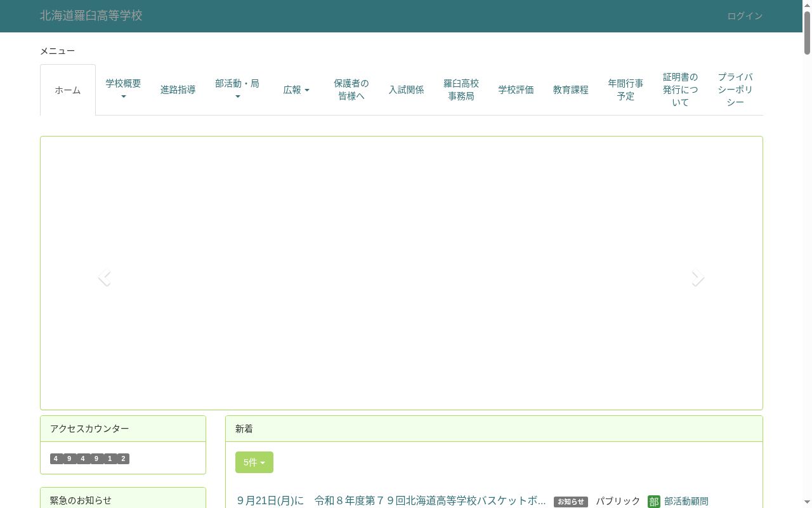Open the 学校概要 dropdown menu
This screenshot has width=812, height=508.
123,90
